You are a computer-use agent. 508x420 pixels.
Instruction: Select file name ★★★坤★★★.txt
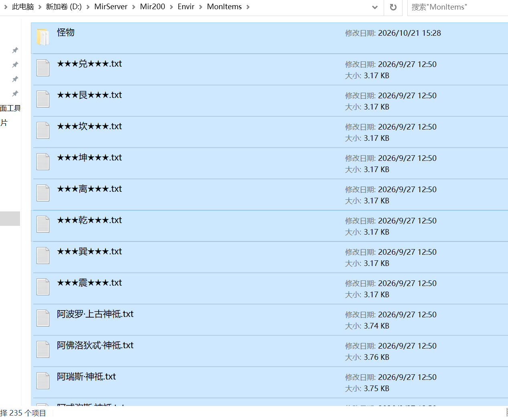[x=89, y=158]
